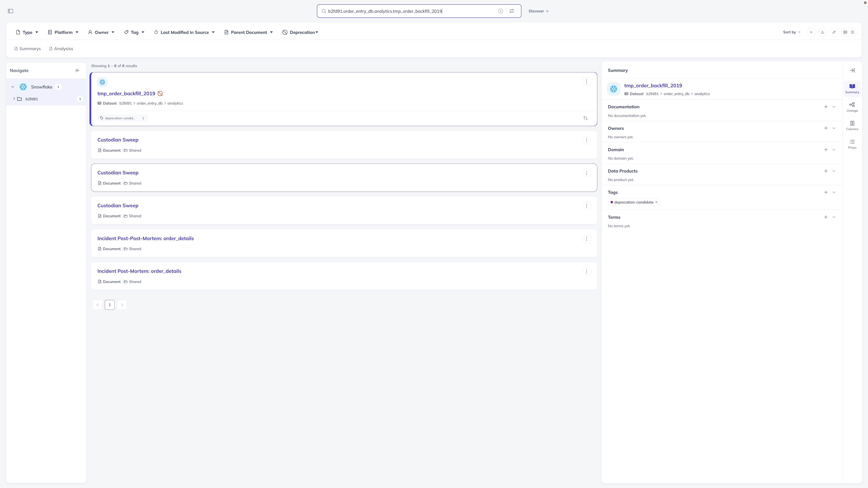This screenshot has width=868, height=488.
Task: Open advanced search filter settings icon
Action: tap(511, 11)
